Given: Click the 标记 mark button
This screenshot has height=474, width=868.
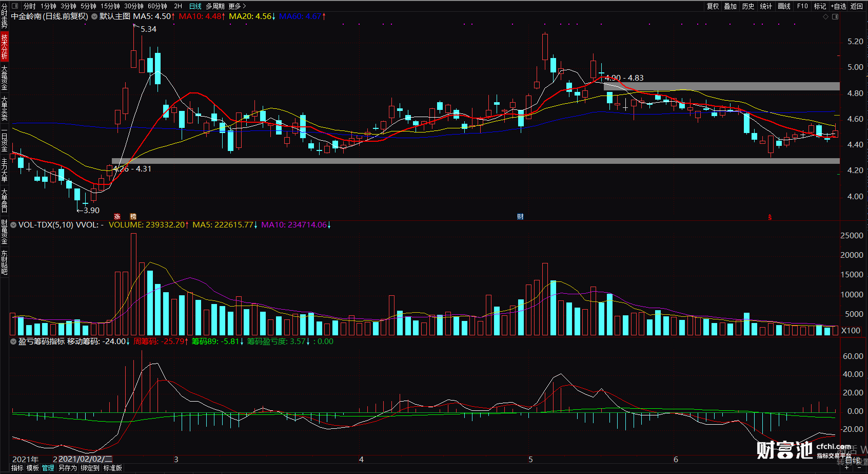Looking at the screenshot, I should coord(820,6).
